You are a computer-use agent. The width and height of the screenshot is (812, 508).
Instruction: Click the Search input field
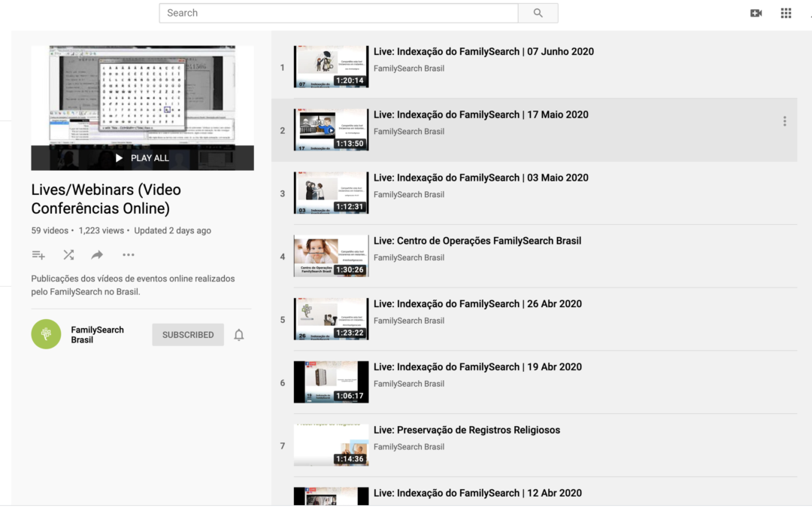pyautogui.click(x=338, y=13)
